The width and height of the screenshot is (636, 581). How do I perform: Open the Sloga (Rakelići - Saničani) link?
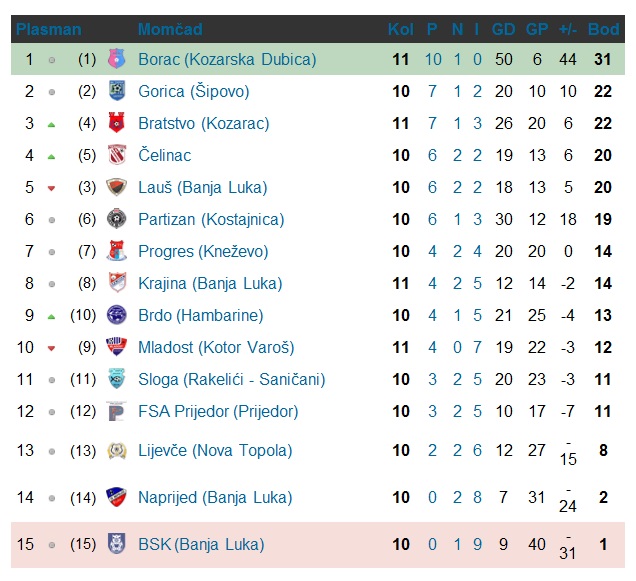[x=231, y=380]
